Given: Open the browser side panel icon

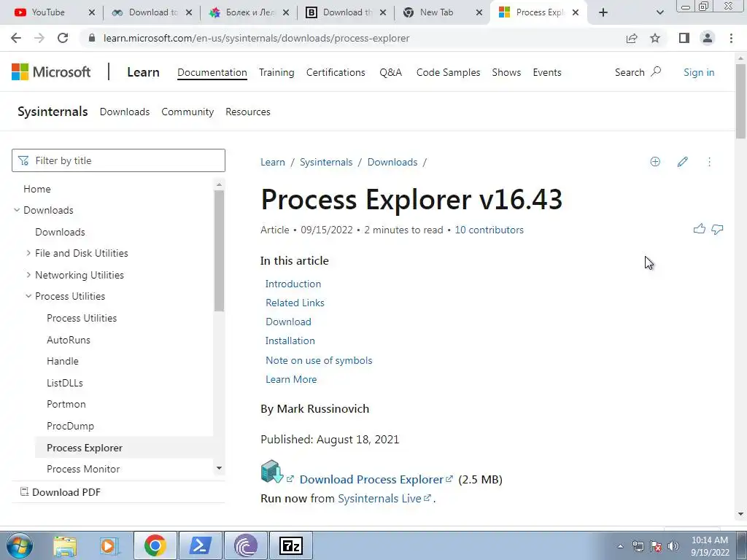Looking at the screenshot, I should (x=684, y=38).
